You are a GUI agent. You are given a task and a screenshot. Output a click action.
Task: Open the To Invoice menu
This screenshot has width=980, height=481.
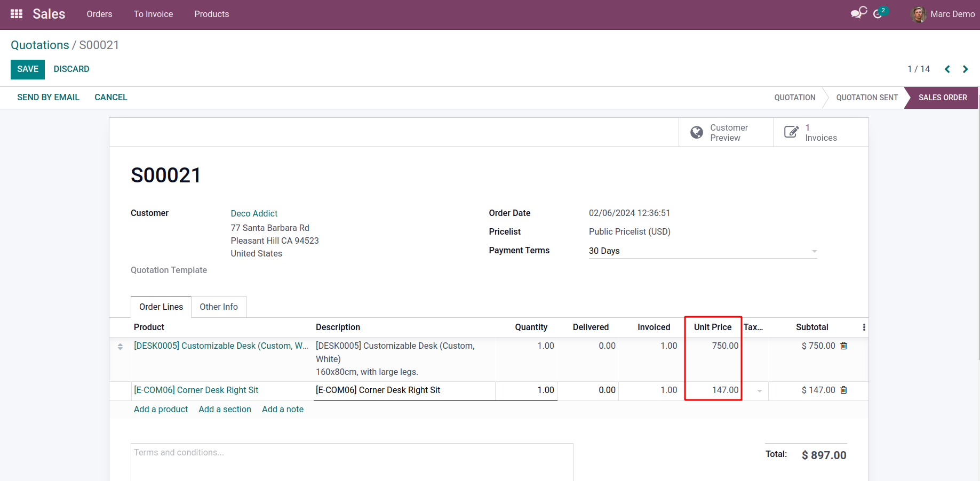click(153, 14)
